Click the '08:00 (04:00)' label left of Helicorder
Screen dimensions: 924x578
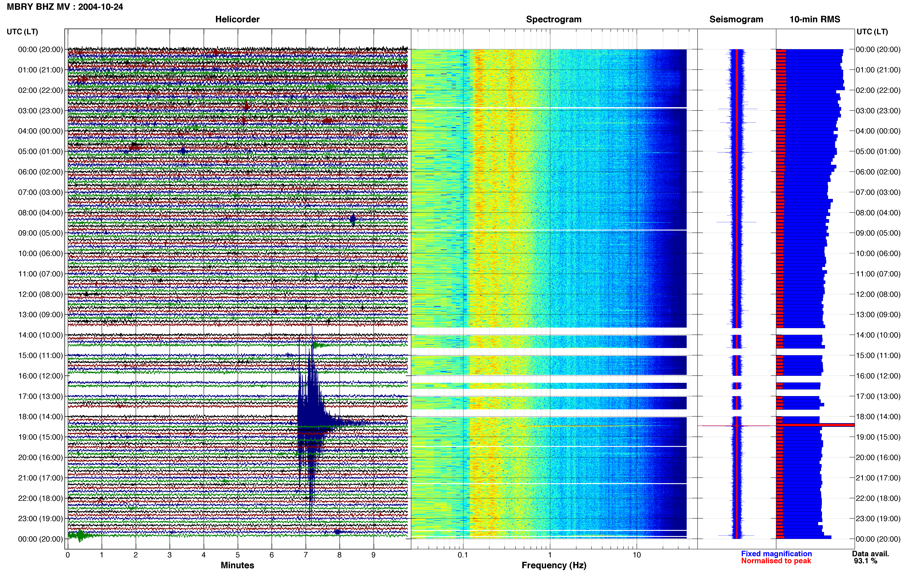coord(41,212)
